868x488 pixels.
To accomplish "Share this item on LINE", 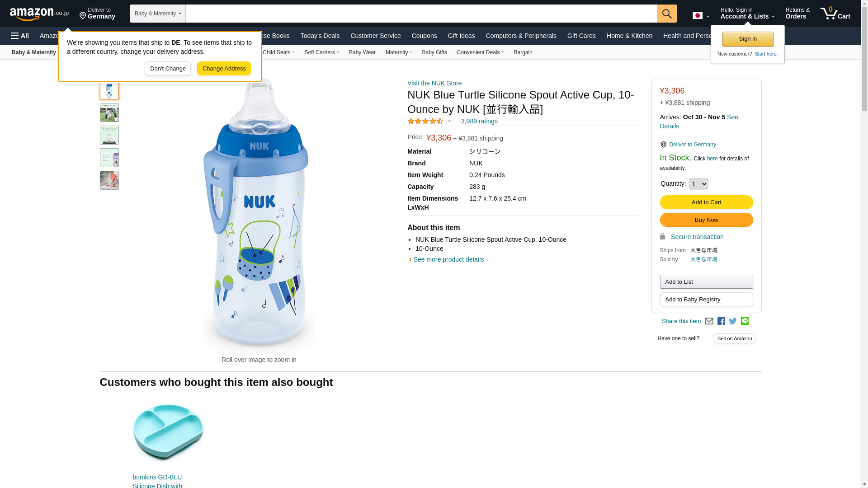I will (745, 321).
